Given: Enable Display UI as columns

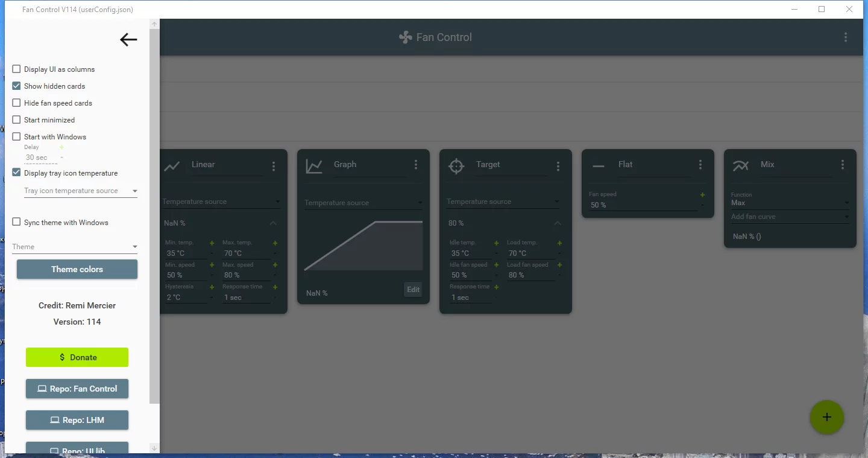Looking at the screenshot, I should (16, 69).
